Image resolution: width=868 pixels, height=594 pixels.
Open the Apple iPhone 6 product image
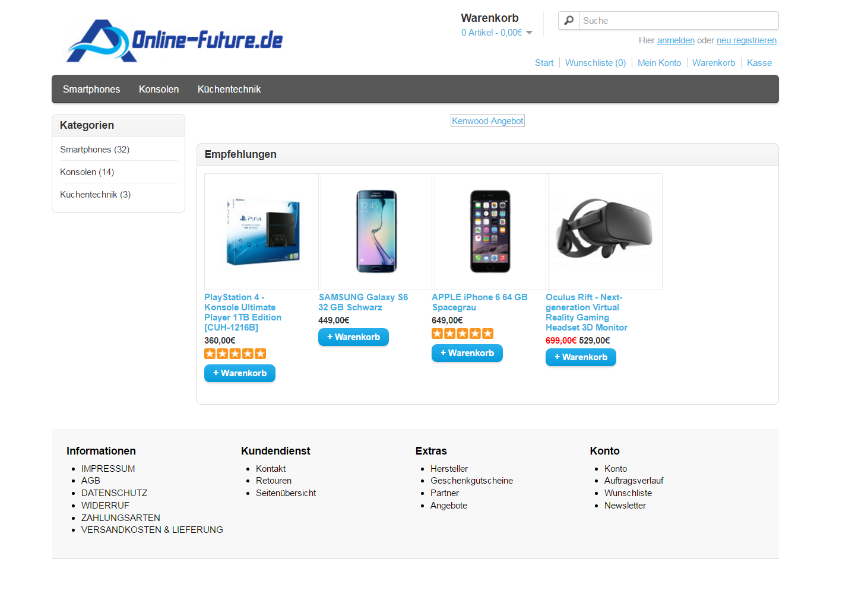pos(490,231)
